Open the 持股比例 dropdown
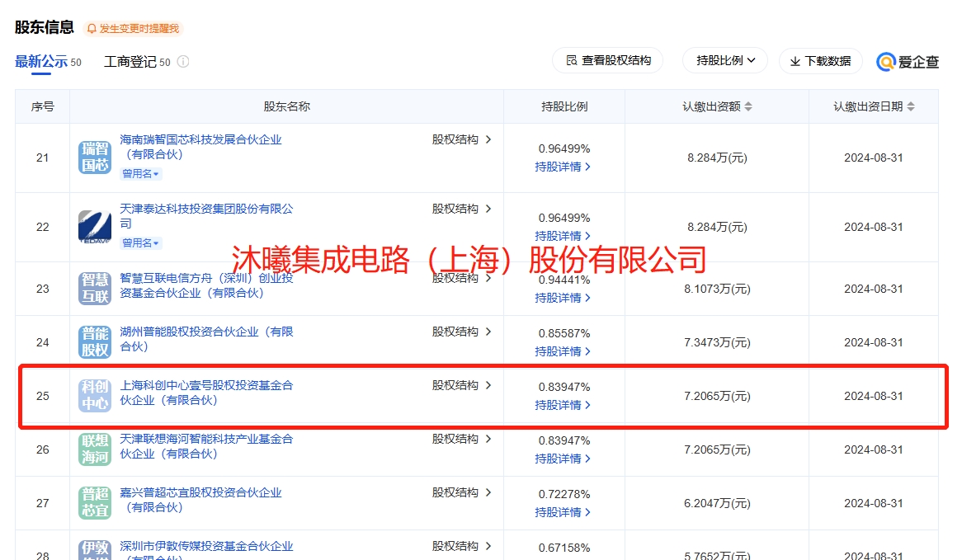Image resolution: width=962 pixels, height=560 pixels. [725, 61]
